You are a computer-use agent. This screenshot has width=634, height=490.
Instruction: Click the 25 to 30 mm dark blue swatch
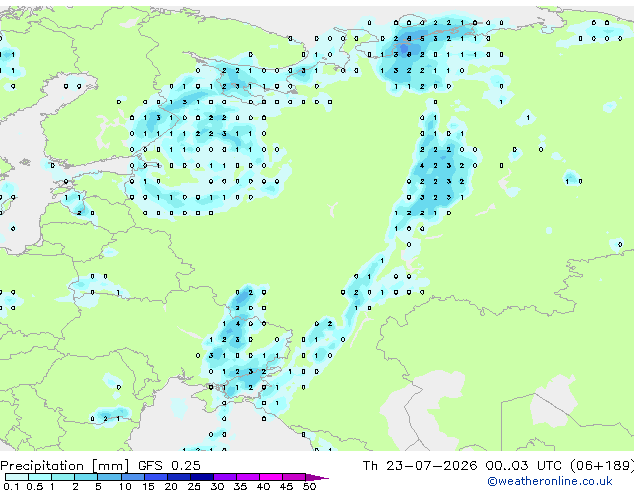click(x=202, y=477)
